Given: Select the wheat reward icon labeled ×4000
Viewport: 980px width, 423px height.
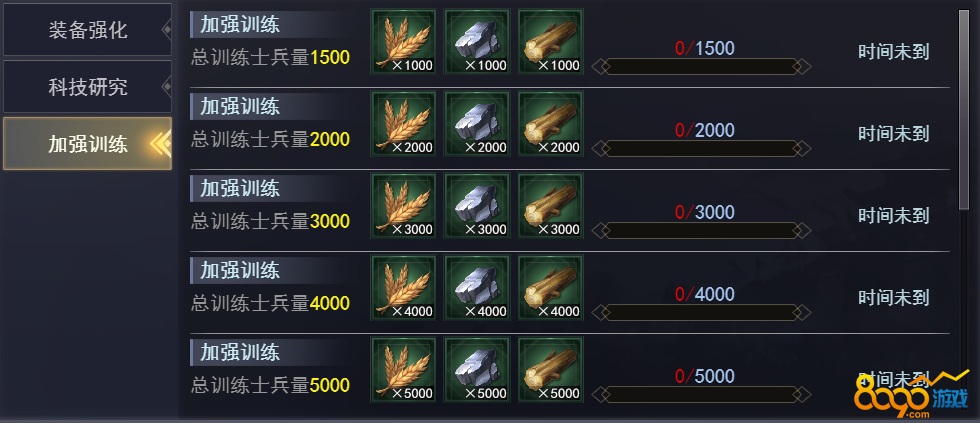Looking at the screenshot, I should [403, 287].
